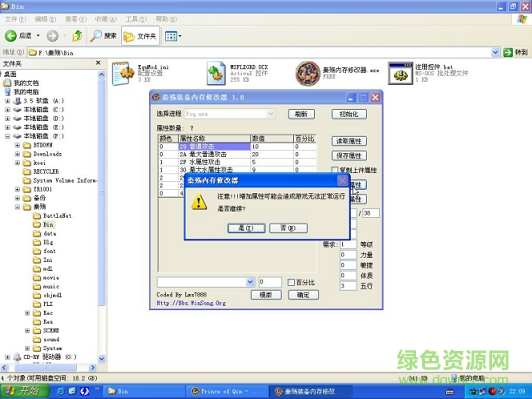Image resolution: width=532 pixels, height=399 pixels.
Task: Click the Back arrow icon in Explorer toolbar
Action: click(11, 36)
